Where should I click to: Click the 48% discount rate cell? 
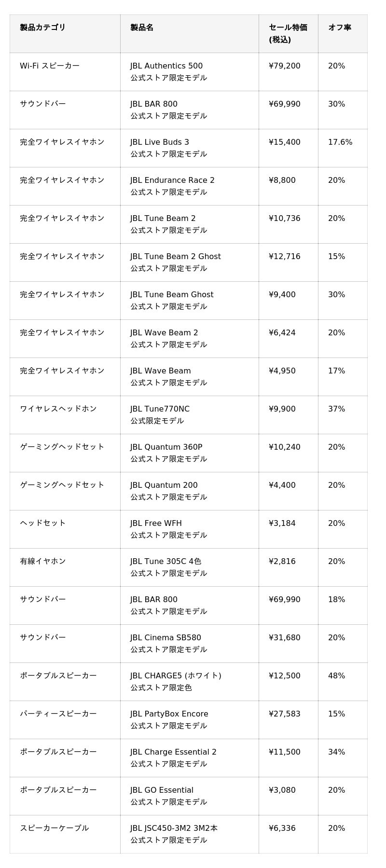336,676
